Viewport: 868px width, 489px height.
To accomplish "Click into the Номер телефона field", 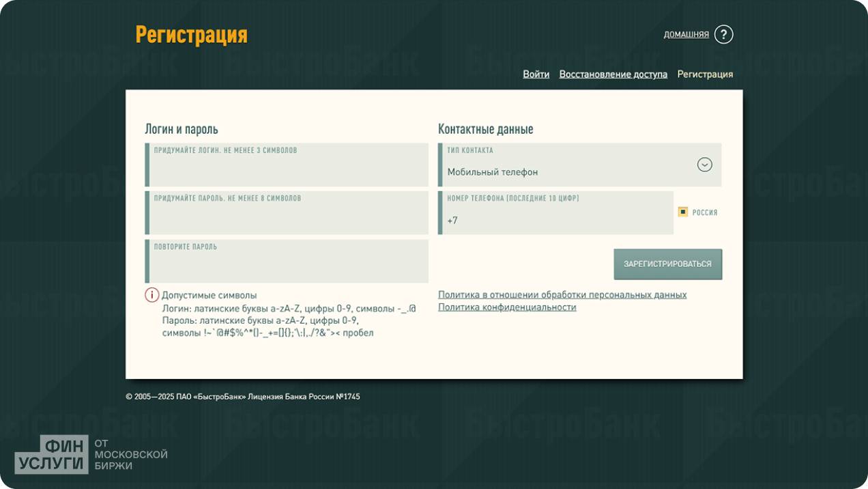I will (x=557, y=220).
